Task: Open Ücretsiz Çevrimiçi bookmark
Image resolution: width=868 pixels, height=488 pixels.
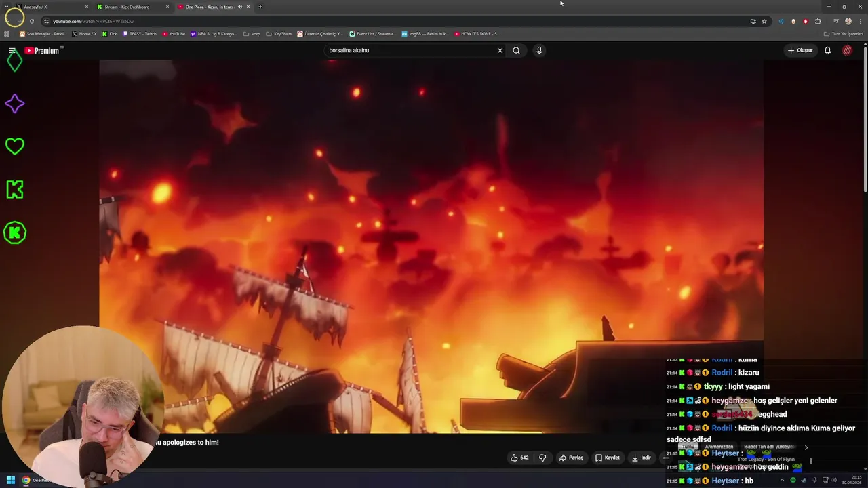Action: (x=321, y=33)
